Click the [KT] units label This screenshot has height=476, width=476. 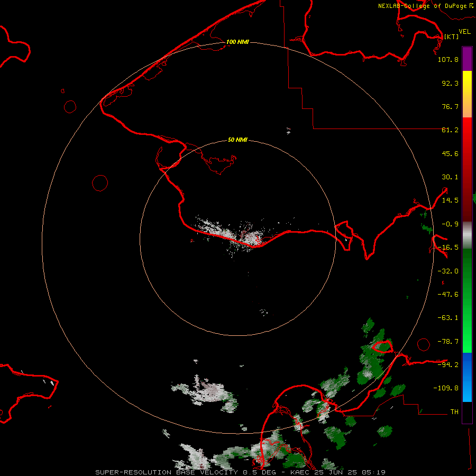coord(451,36)
